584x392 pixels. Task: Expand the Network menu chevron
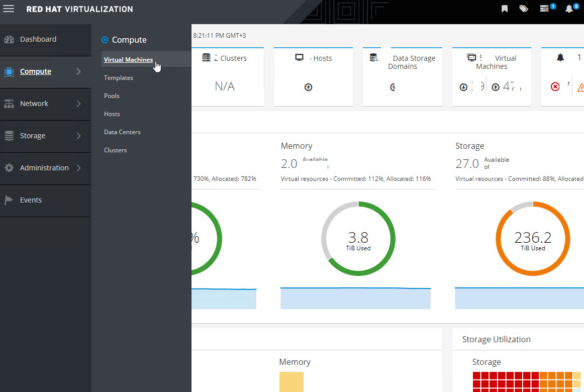coord(78,104)
